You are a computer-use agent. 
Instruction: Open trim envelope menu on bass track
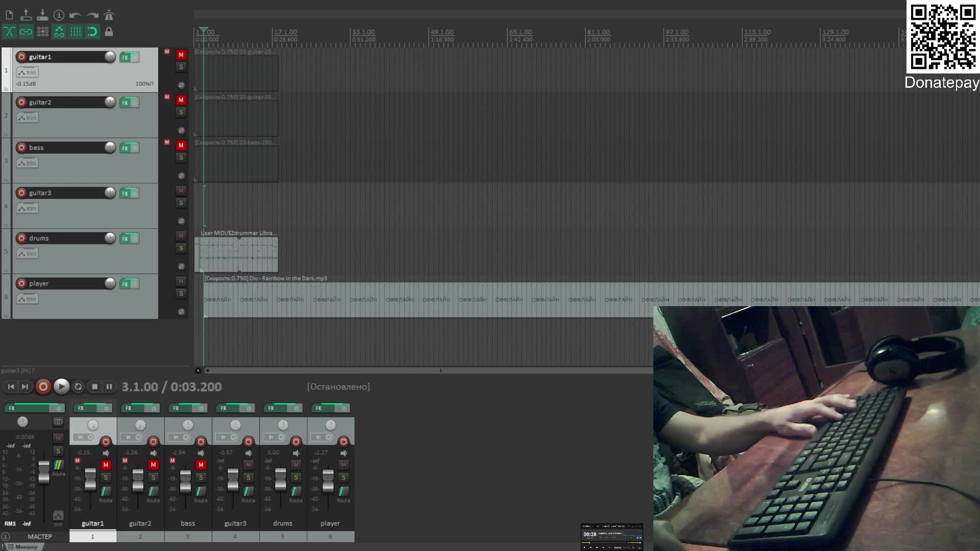pos(27,163)
